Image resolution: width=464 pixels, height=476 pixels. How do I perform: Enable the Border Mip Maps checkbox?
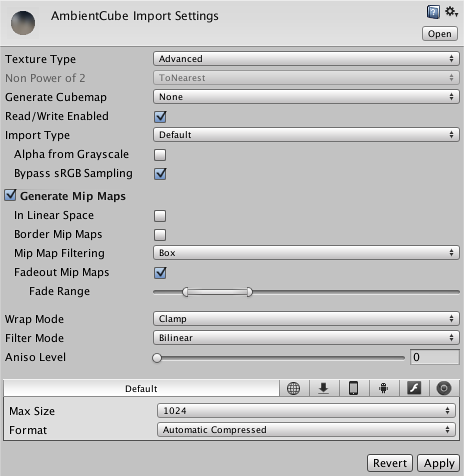tap(160, 235)
